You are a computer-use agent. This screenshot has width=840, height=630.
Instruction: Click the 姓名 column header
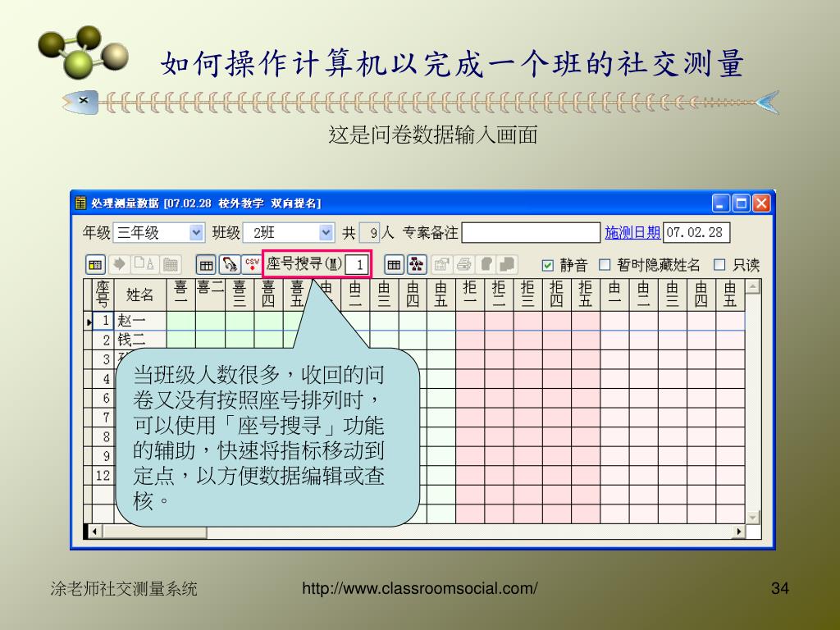click(140, 294)
